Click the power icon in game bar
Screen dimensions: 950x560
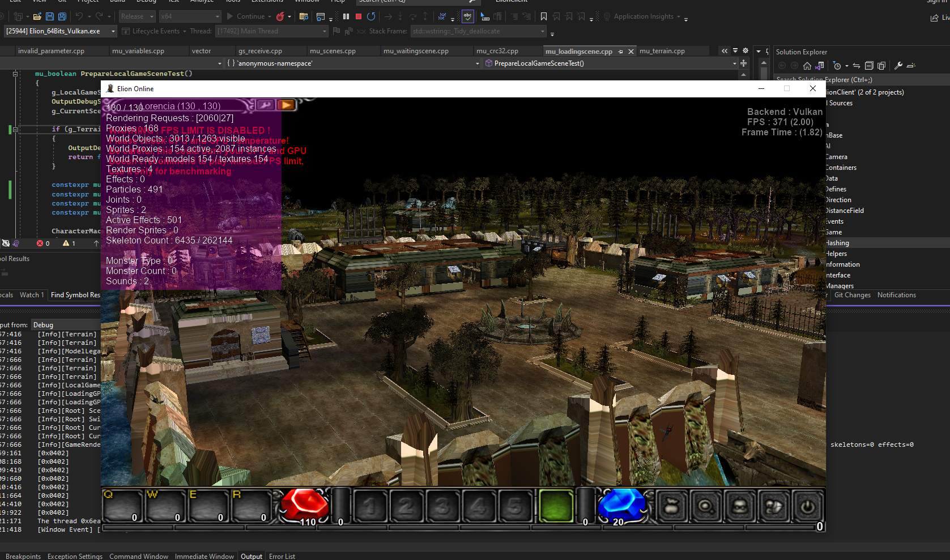[807, 506]
